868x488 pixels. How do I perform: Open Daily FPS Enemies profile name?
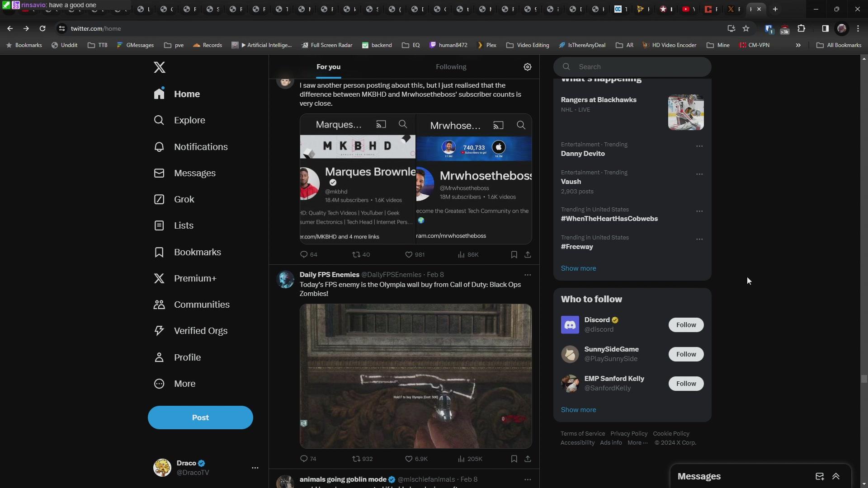point(330,275)
